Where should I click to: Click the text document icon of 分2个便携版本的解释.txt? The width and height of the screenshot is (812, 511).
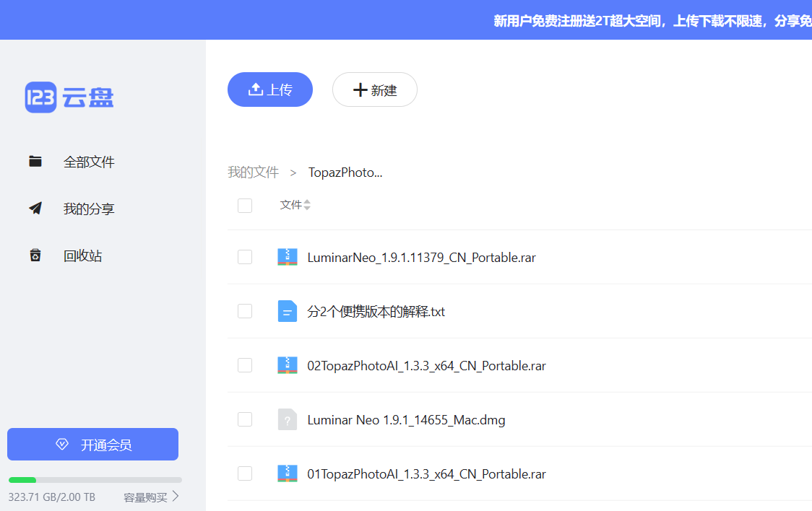pyautogui.click(x=288, y=311)
